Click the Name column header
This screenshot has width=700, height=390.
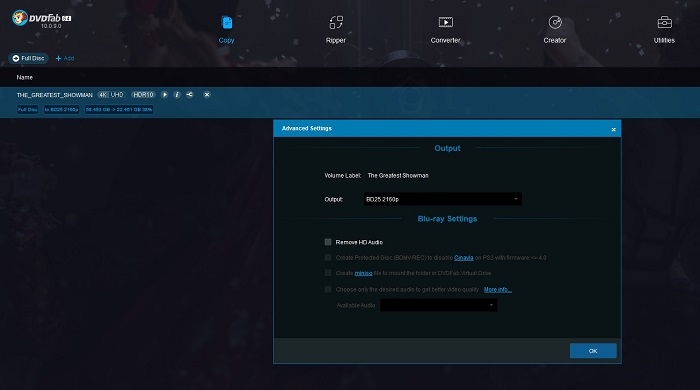tap(25, 77)
